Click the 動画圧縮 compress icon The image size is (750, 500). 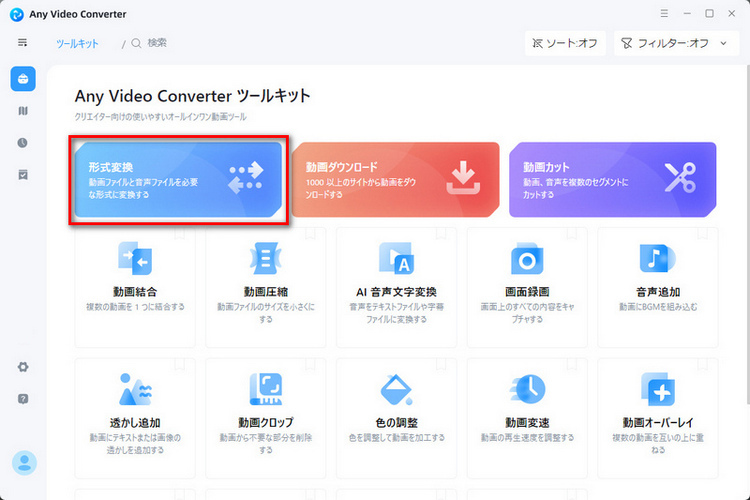pos(265,258)
